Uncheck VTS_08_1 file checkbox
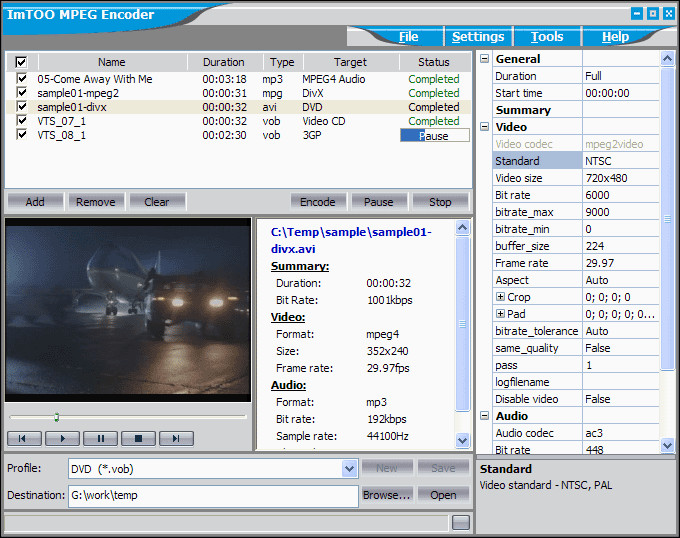The height and width of the screenshot is (538, 680). click(21, 135)
